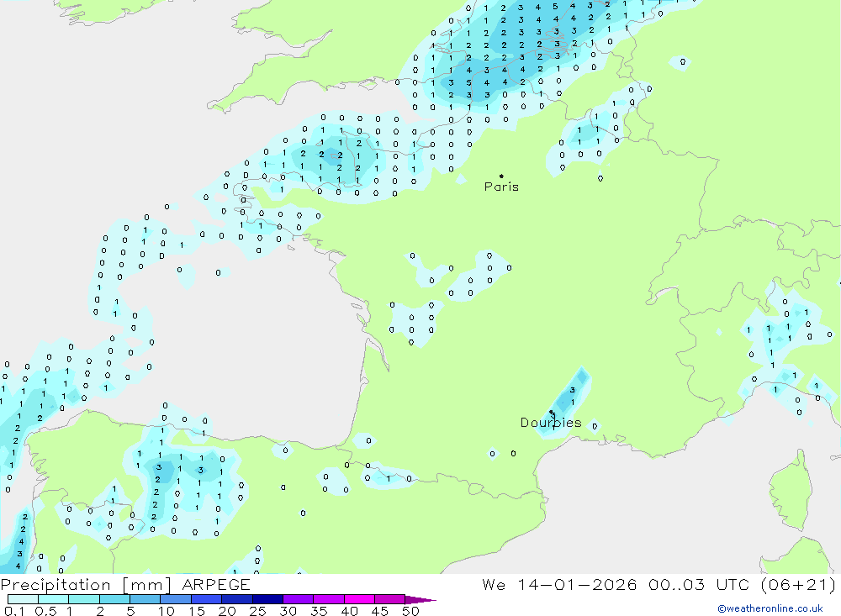This screenshot has width=841, height=616.
Task: Click the legend value 10
Action: point(167,611)
